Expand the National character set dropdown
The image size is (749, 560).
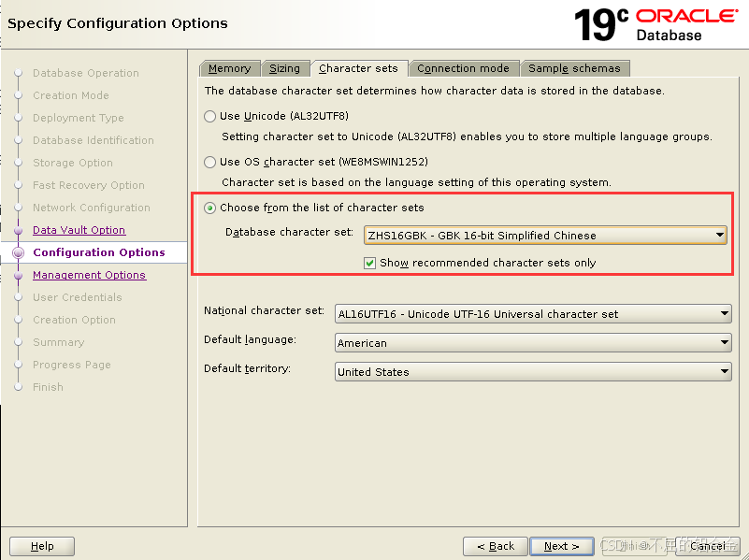coord(533,314)
